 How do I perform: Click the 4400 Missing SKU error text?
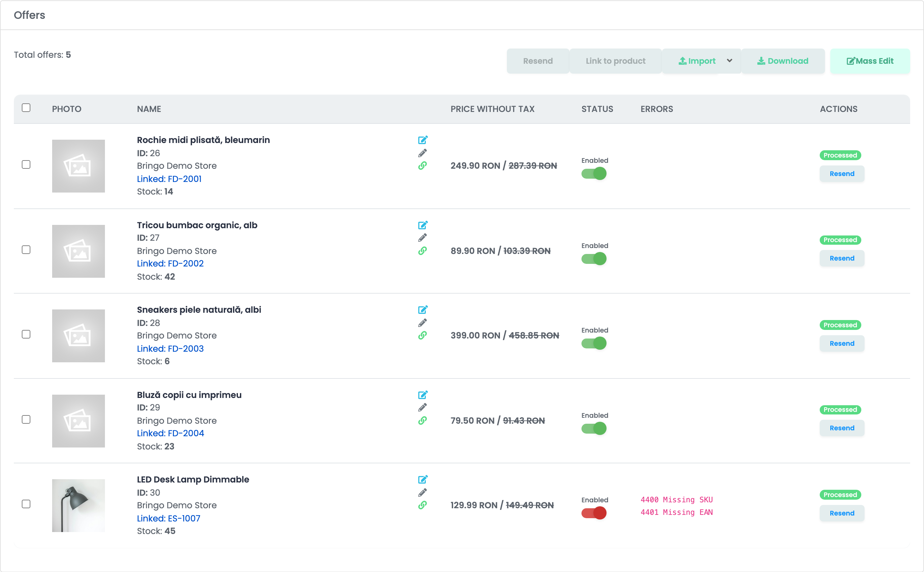point(676,500)
